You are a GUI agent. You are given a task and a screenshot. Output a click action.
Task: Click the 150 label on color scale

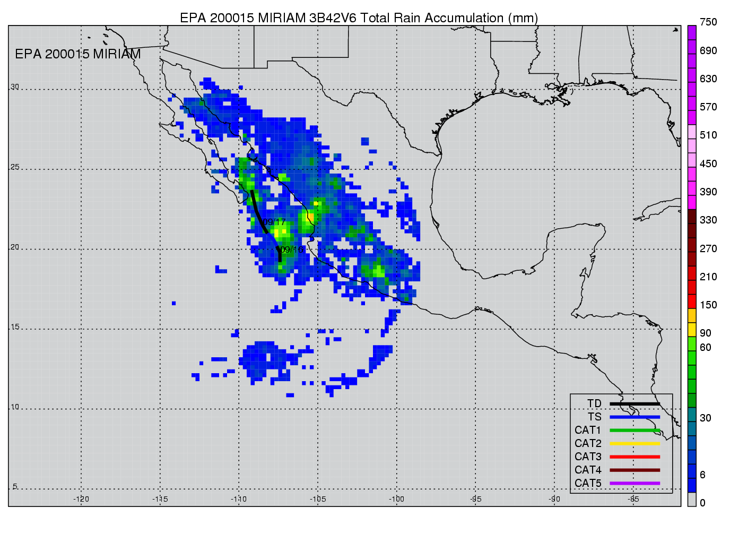708,305
